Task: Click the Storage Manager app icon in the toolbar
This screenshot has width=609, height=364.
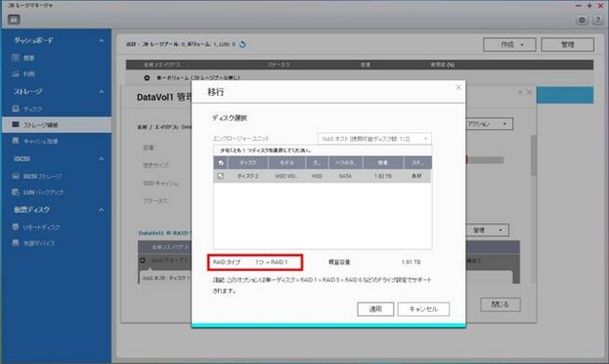Action: tap(13, 19)
